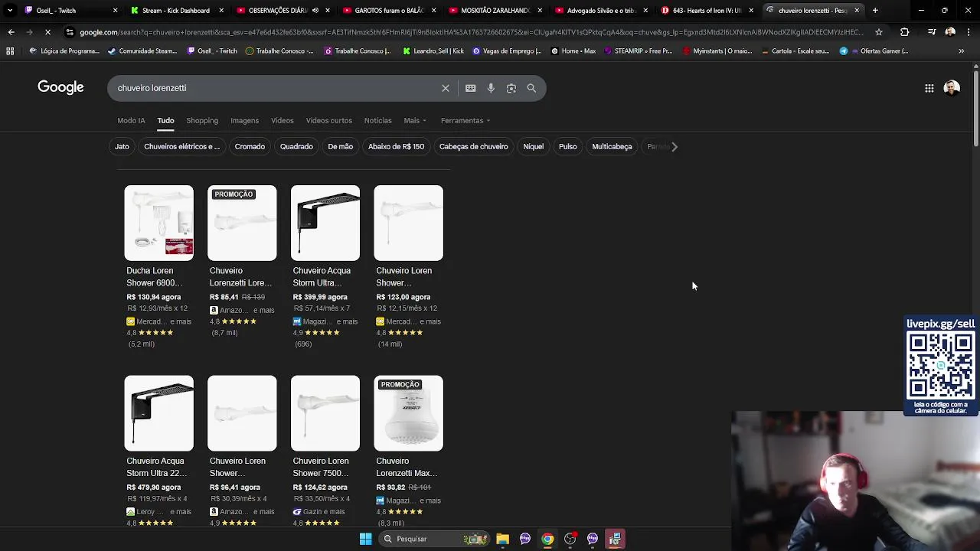Open the Chrome apps grid in bookmarks bar
The width and height of the screenshot is (980, 551).
point(10,51)
